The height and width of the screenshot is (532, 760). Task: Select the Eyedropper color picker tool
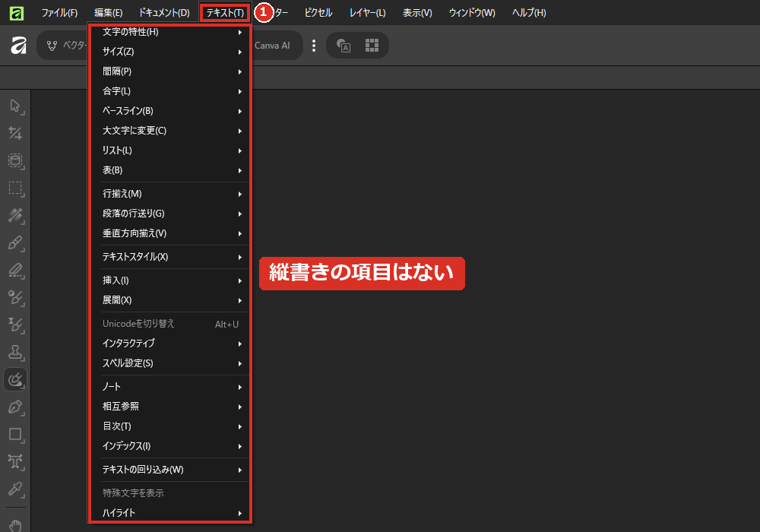click(15, 489)
